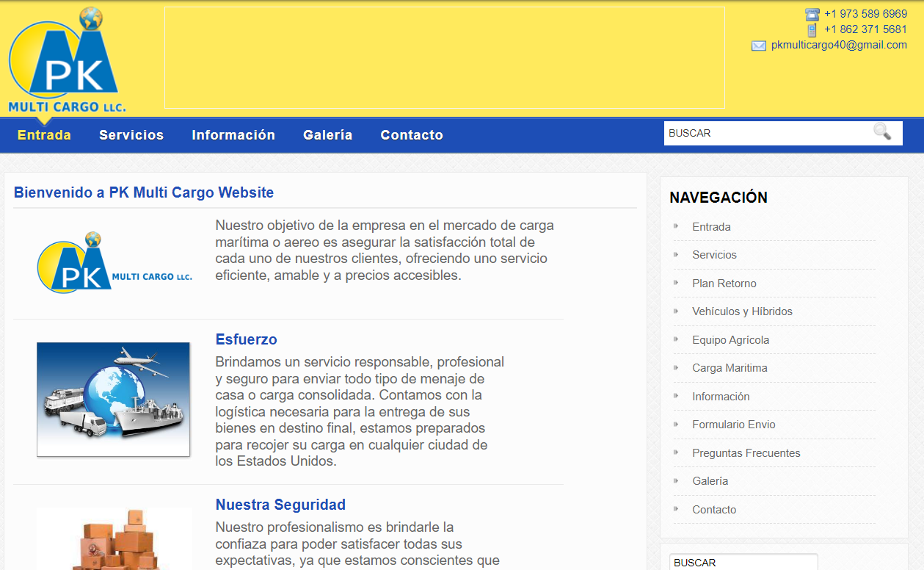This screenshot has width=924, height=570.
Task: Click the telephone icon in the header
Action: pyautogui.click(x=812, y=14)
